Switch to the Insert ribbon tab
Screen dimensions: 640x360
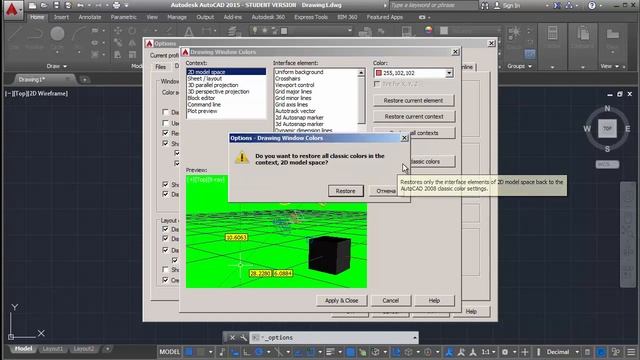(61, 17)
